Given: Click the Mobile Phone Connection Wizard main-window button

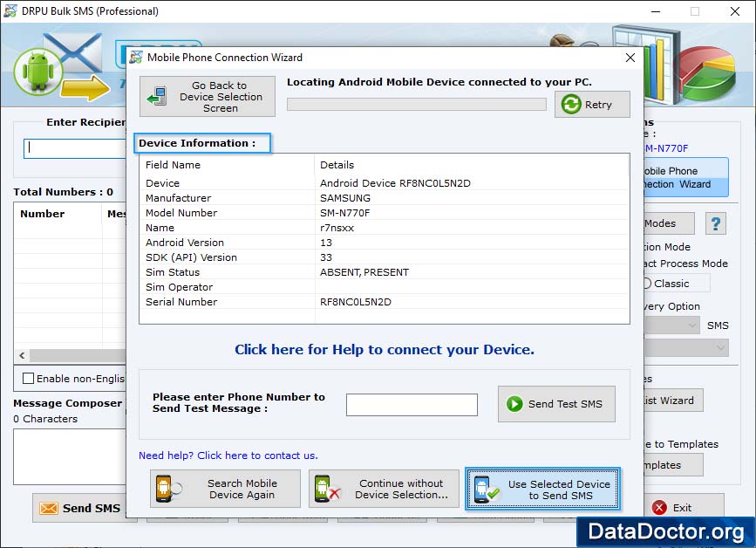Looking at the screenshot, I should tap(685, 177).
